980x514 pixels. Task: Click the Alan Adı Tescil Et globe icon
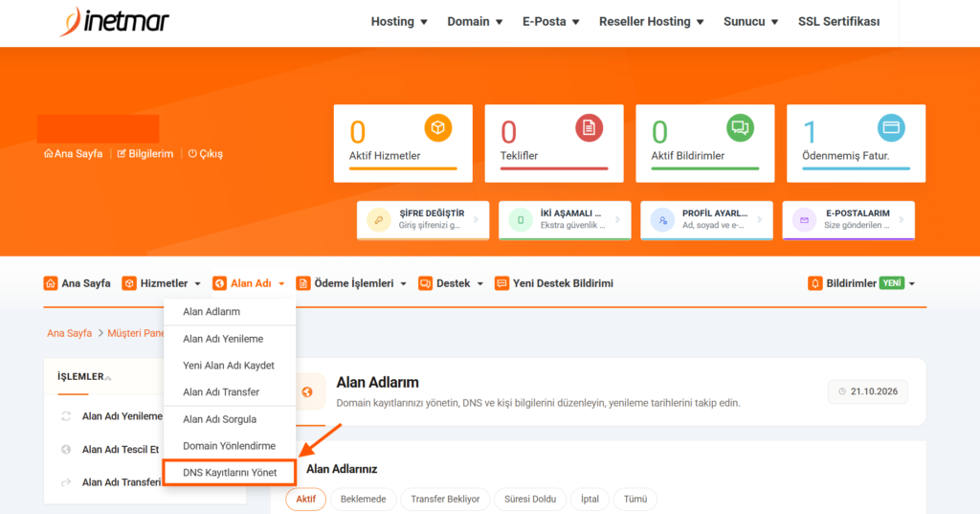(x=66, y=450)
